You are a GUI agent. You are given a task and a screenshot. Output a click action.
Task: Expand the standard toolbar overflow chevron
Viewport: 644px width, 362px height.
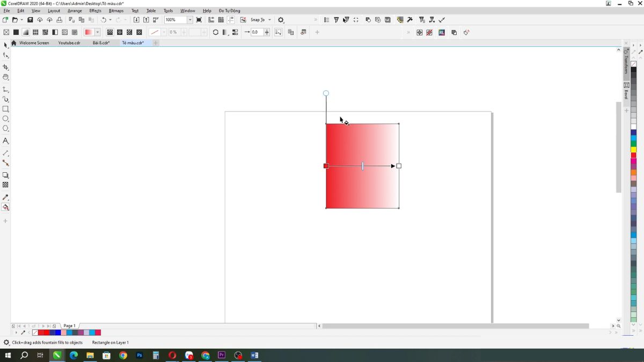[x=316, y=20]
